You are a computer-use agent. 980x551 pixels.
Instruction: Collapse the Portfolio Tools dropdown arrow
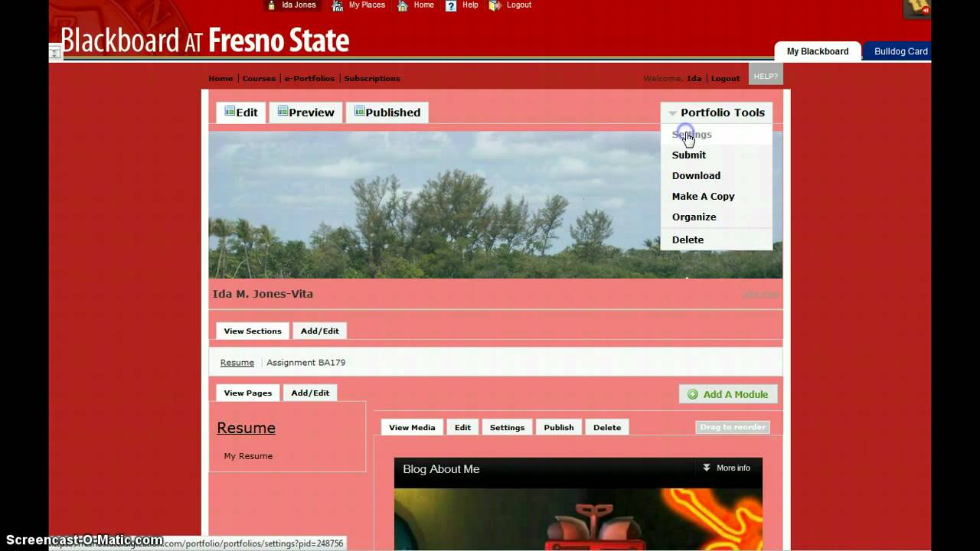click(x=672, y=113)
